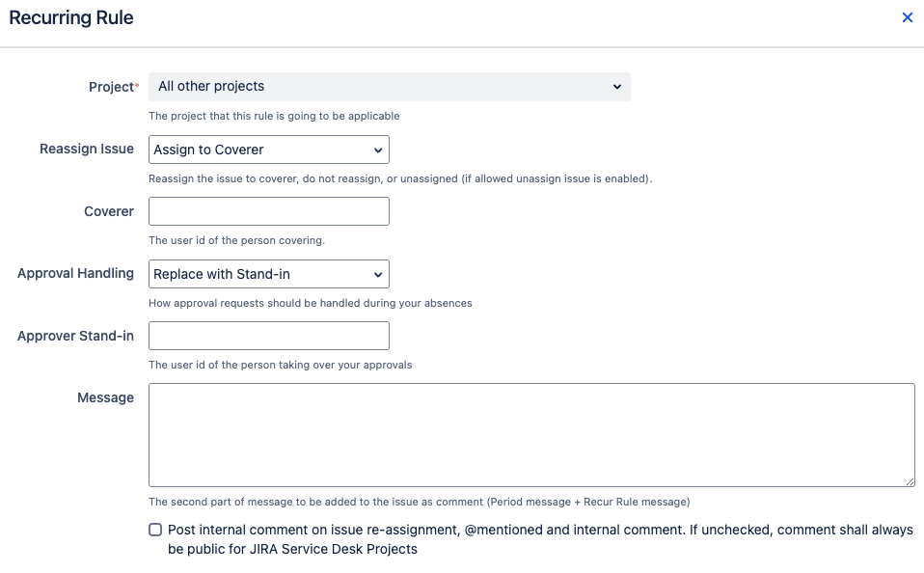Click the 'Approval Handling' label text
Screen dimensions: 924x573
(75, 273)
